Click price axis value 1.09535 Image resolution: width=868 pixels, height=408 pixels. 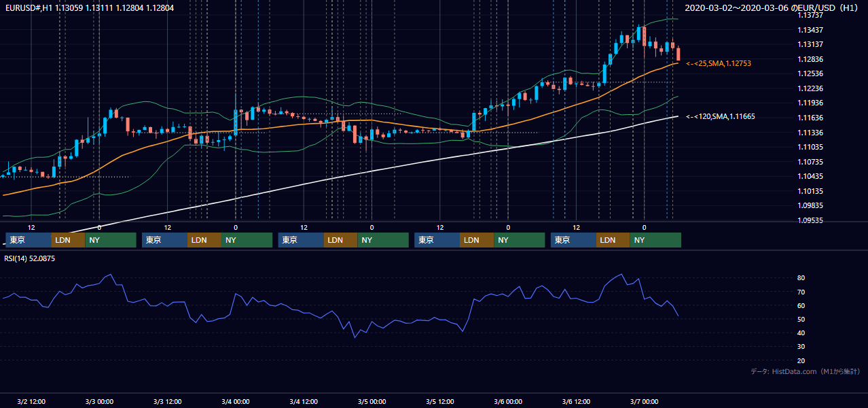(x=810, y=220)
